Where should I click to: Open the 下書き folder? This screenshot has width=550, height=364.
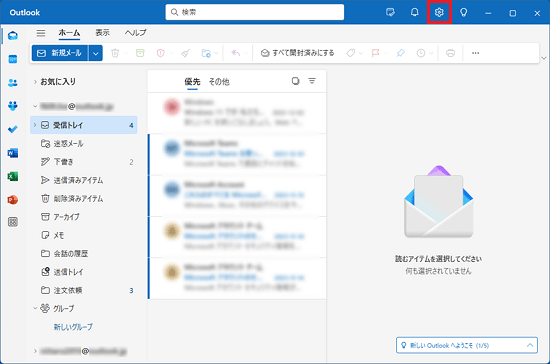tap(84, 162)
